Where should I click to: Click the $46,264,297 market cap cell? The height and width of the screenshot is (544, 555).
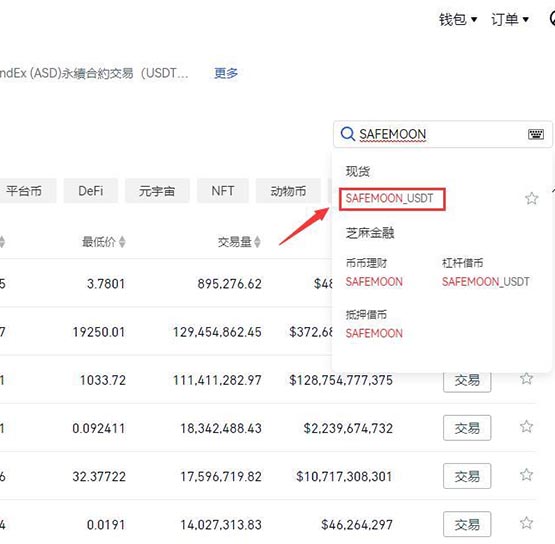point(357,525)
